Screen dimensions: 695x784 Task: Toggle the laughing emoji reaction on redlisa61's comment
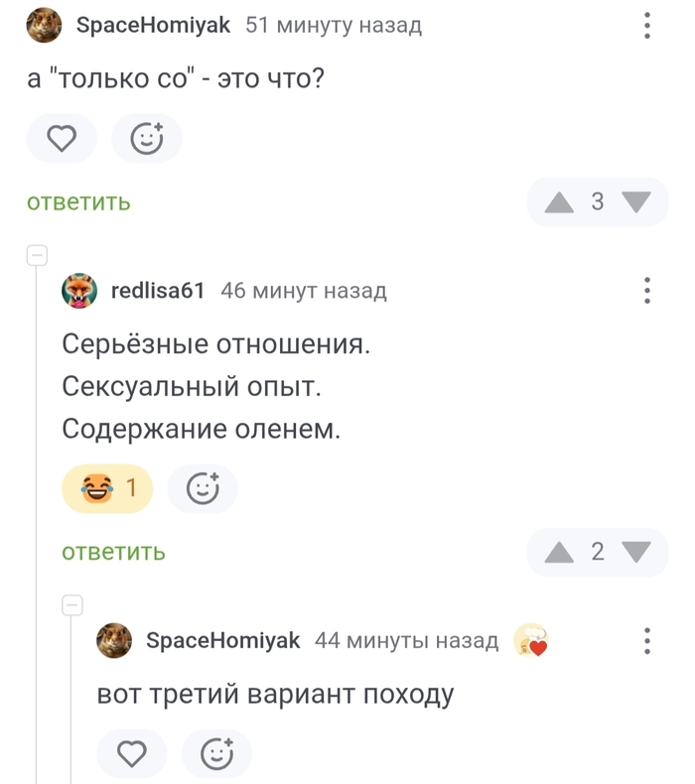[x=107, y=488]
